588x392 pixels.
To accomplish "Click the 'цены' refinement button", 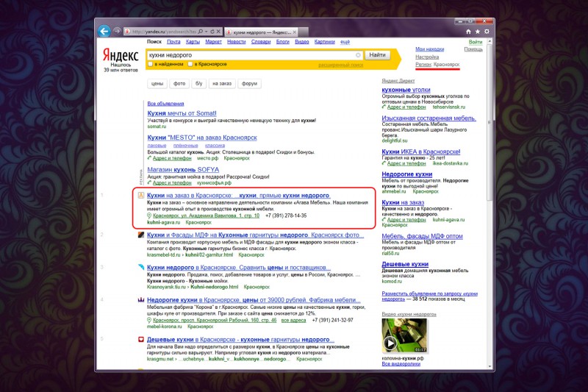I will 157,84.
